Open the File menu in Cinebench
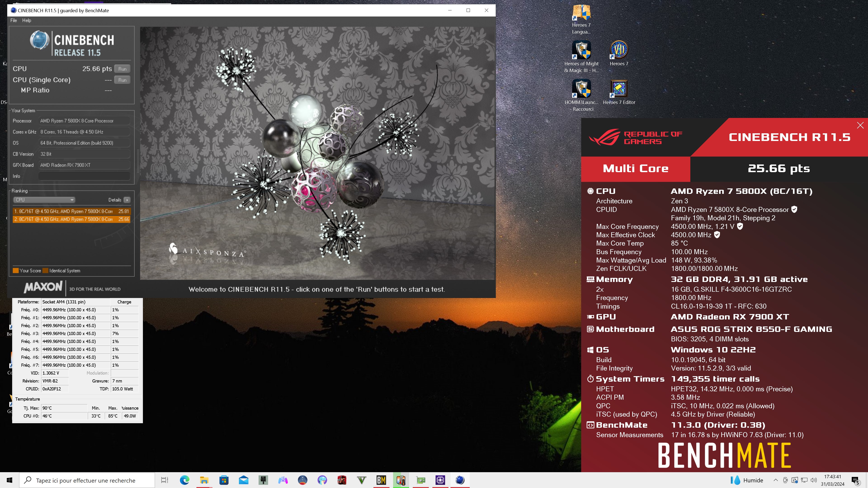This screenshot has height=488, width=868. [x=14, y=20]
